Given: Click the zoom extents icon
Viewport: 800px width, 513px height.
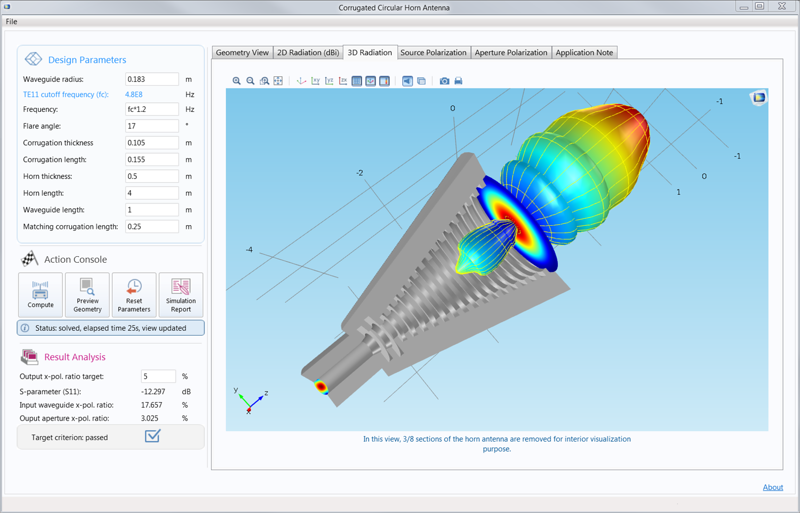Looking at the screenshot, I should coord(278,81).
